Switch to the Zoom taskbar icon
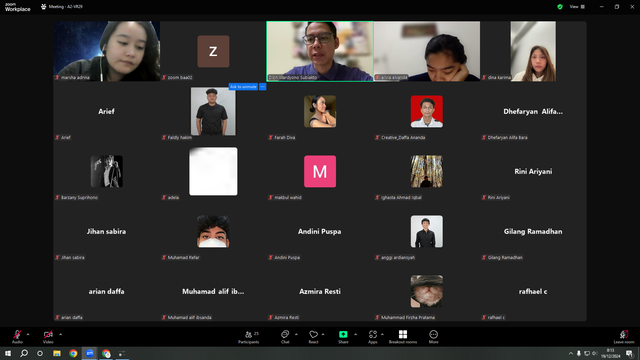 [89, 353]
